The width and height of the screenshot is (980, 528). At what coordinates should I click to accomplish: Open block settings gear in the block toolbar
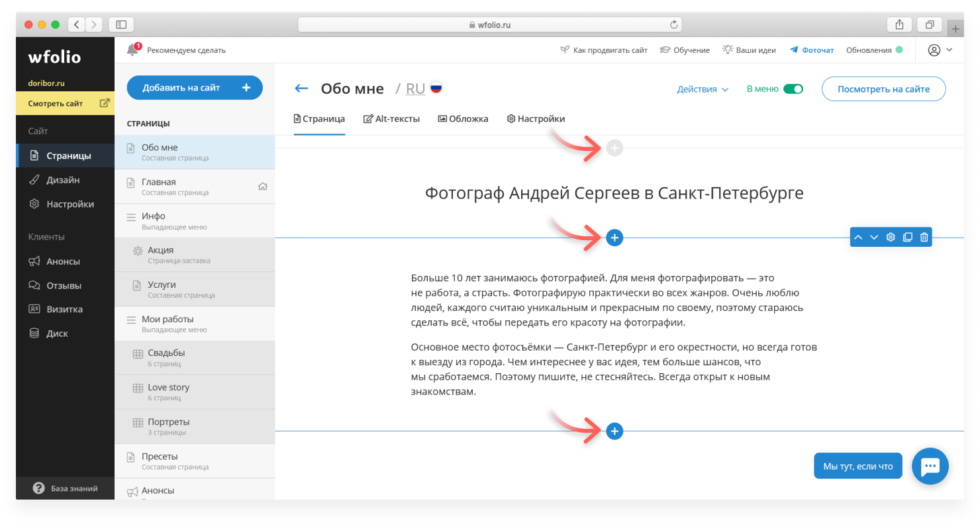891,237
